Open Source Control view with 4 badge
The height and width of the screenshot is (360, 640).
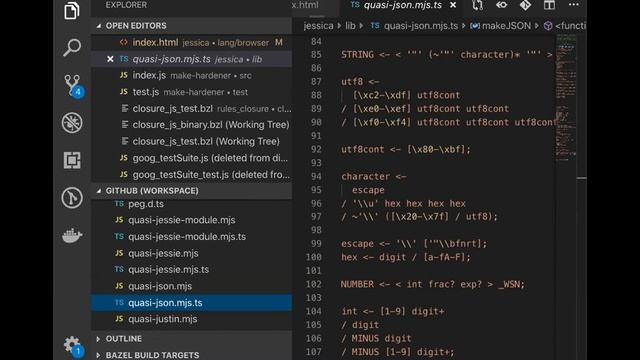(73, 86)
